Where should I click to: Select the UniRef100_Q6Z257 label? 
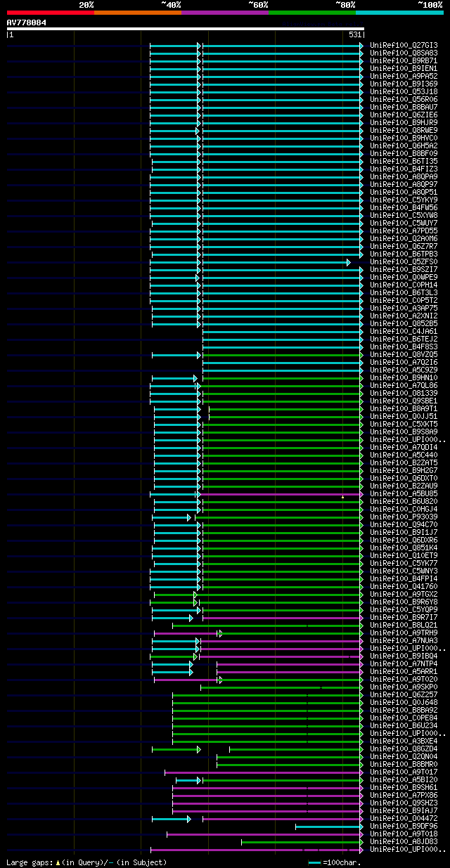(404, 694)
